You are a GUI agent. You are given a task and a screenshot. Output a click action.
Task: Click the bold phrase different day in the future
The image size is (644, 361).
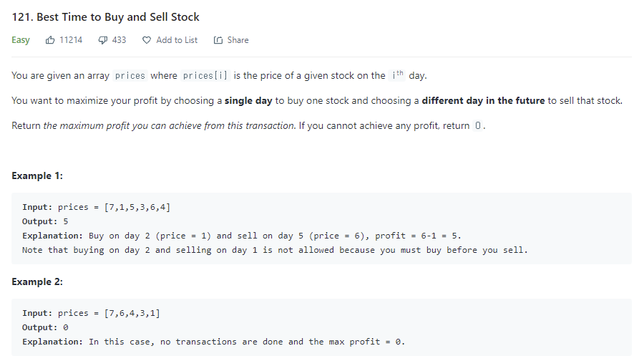click(484, 101)
